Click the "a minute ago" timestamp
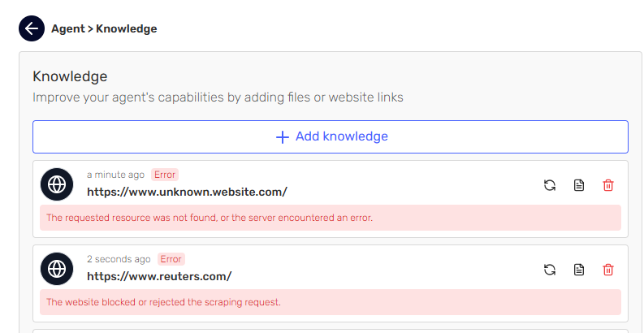The height and width of the screenshot is (333, 644). 115,175
